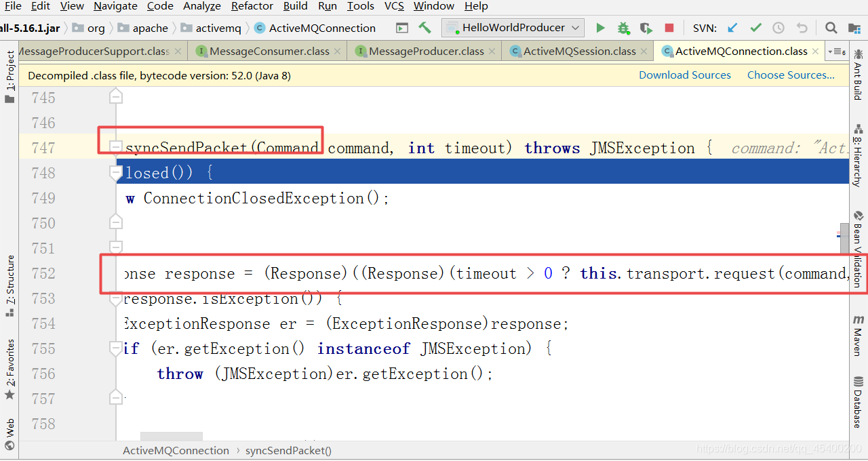
Task: Toggle fold marker on line 750
Action: (116, 222)
